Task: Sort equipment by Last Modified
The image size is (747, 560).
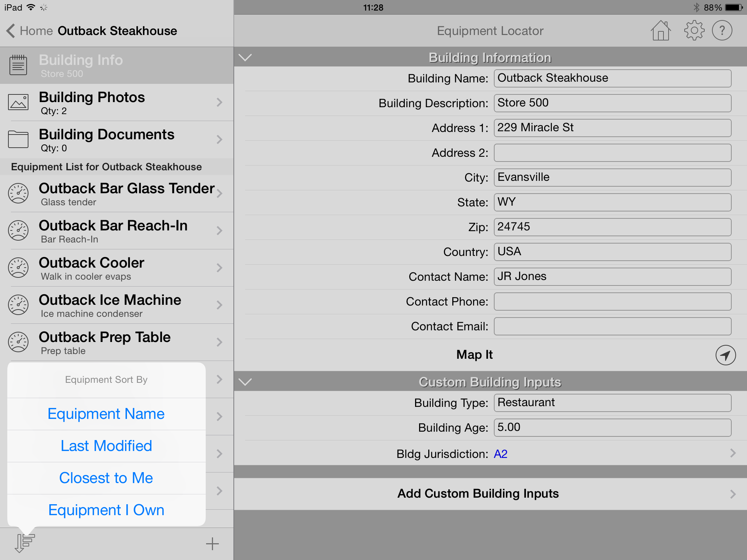Action: point(106,446)
